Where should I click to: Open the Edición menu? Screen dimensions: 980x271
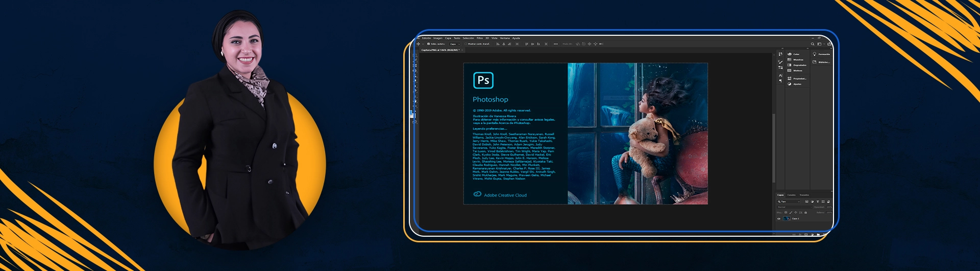point(426,38)
